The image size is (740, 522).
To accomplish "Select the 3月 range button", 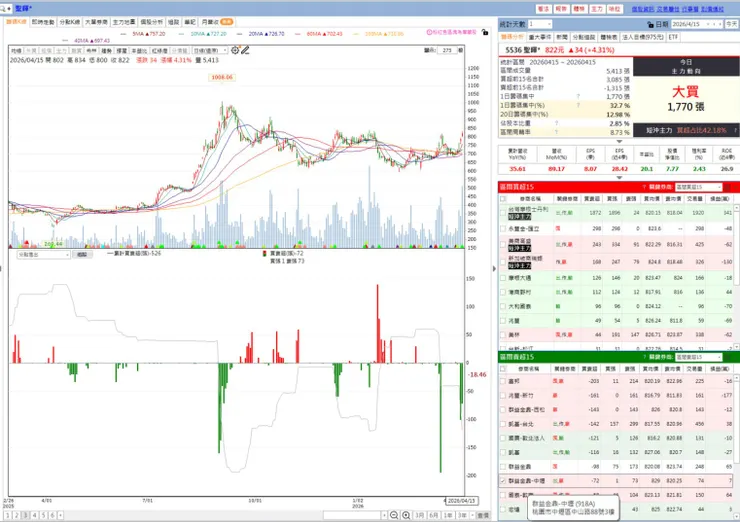I will 419,515.
